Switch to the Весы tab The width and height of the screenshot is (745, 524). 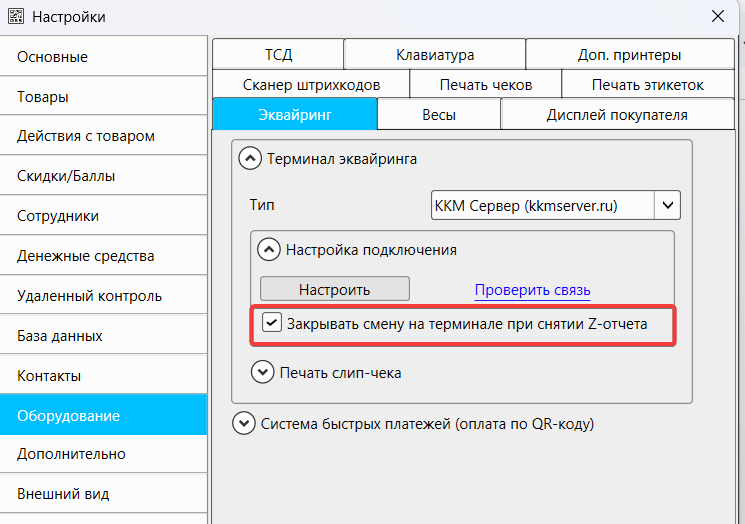tap(439, 114)
